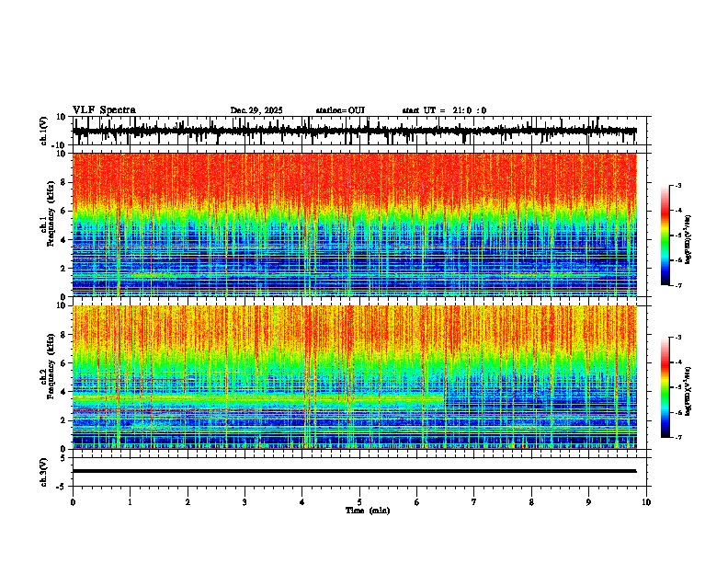
Task: Click the ch.1 "Frequency (kHz)" axis label
Action: (x=51, y=212)
